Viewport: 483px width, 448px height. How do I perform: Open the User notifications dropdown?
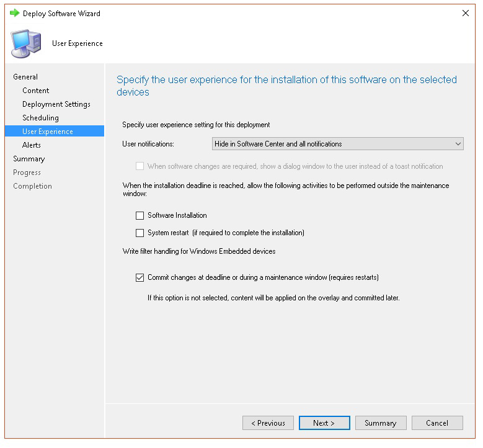338,144
